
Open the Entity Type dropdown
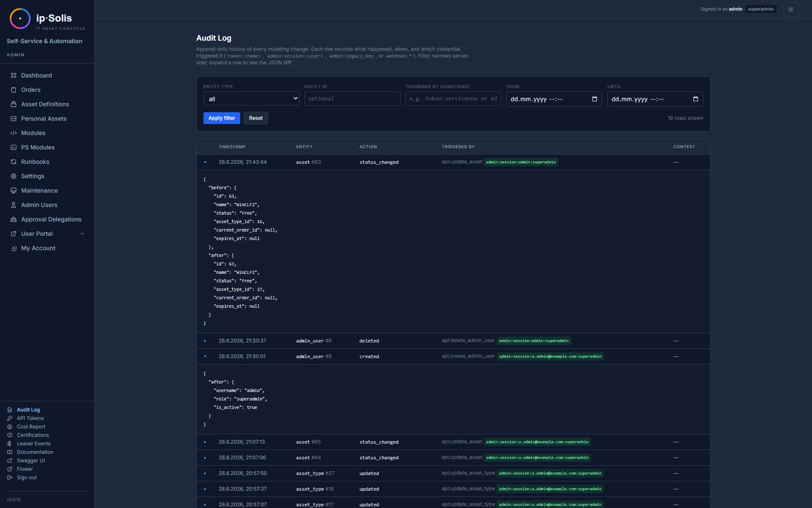[251, 99]
